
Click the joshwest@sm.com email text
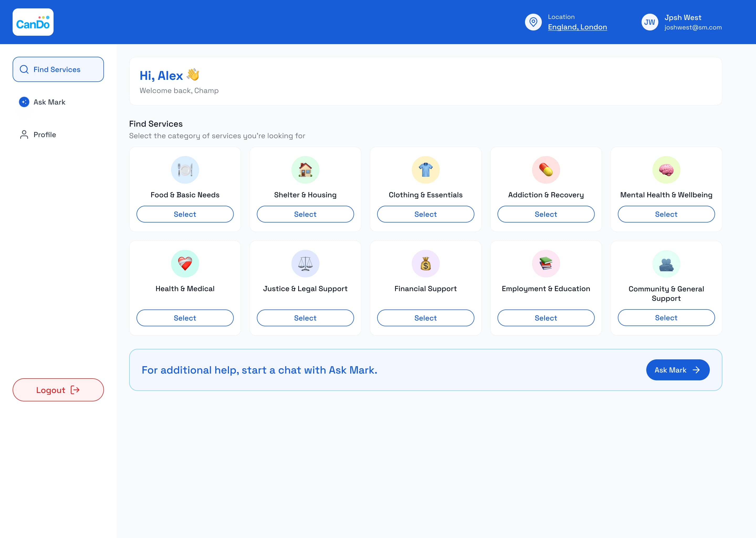pos(693,28)
